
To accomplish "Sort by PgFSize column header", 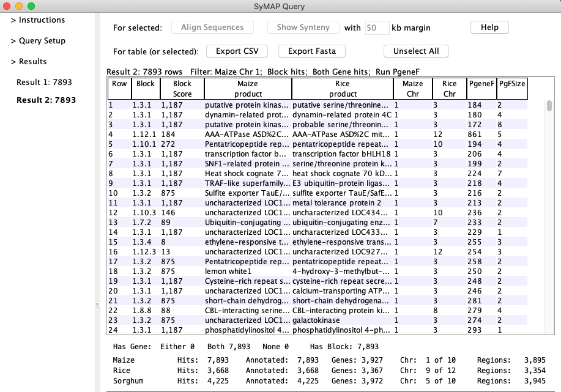I will pyautogui.click(x=512, y=89).
